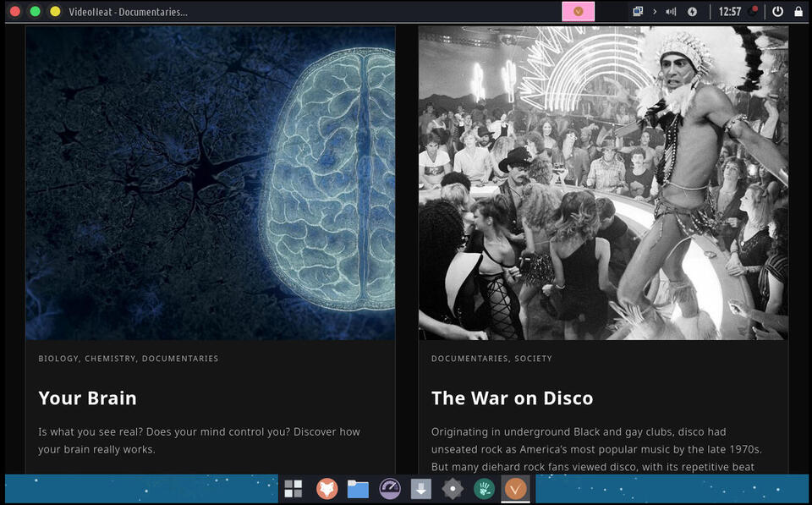This screenshot has width=812, height=505.
Task: Click the lightning bolt power manager icon
Action: click(x=692, y=12)
